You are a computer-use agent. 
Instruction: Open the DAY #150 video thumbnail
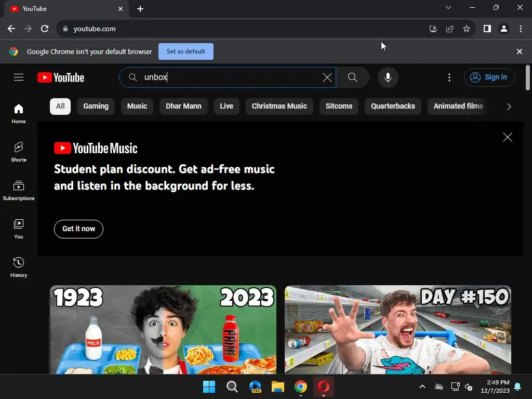398,329
